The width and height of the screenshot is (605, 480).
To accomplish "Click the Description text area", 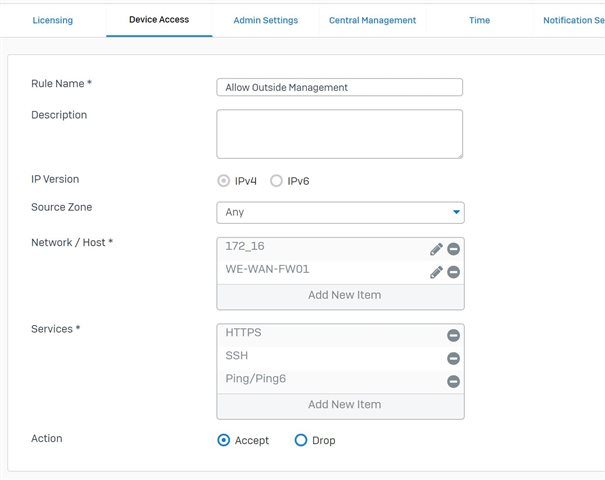I will [x=340, y=134].
